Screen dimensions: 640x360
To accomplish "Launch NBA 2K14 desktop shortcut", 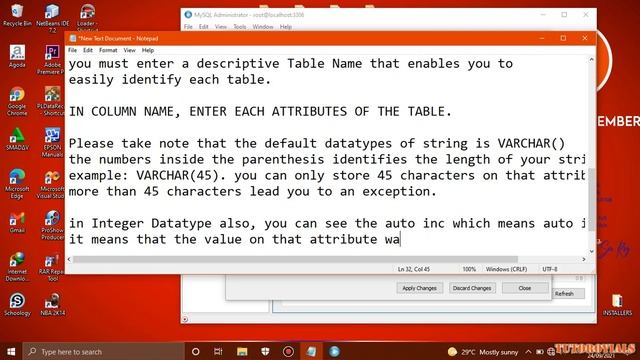I will [52, 304].
